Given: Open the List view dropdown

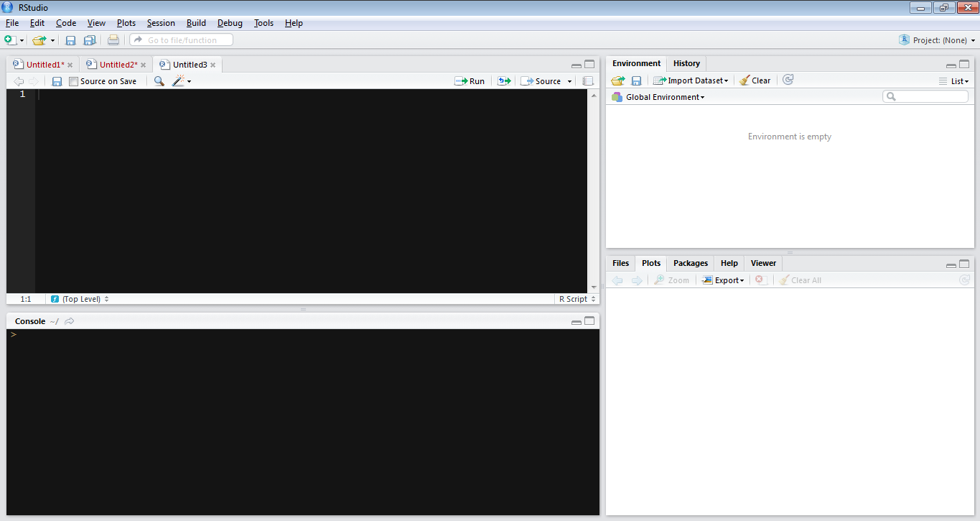Looking at the screenshot, I should click(x=954, y=81).
